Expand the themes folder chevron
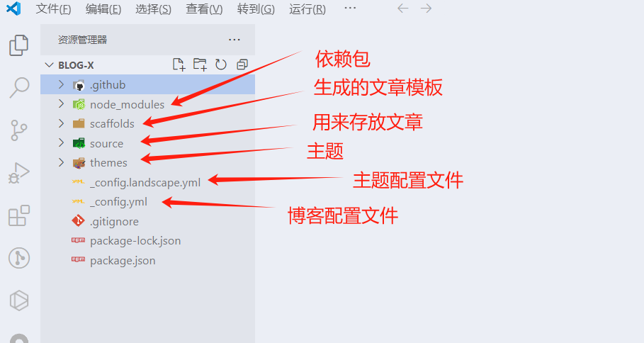Viewport: 644px width, 343px height. point(61,162)
